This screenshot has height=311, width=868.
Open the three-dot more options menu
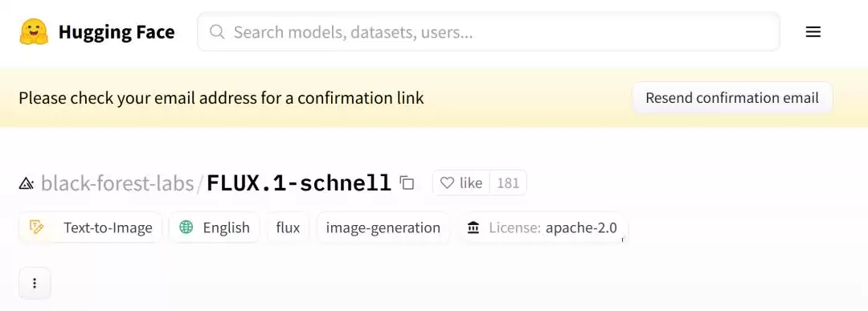tap(35, 284)
